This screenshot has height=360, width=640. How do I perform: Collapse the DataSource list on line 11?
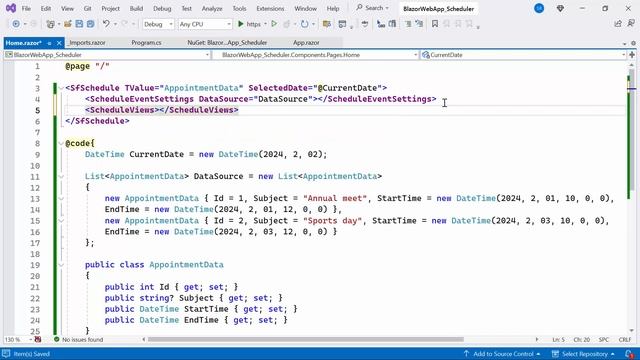61,176
